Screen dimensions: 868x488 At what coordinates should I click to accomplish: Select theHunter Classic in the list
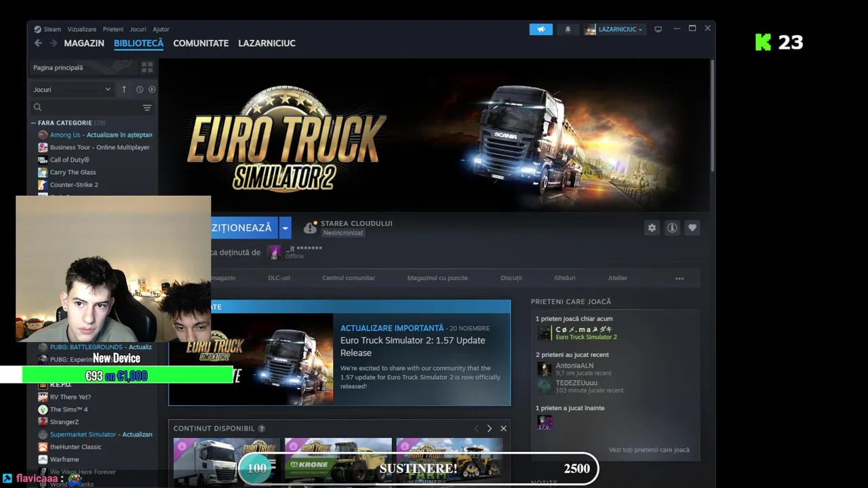point(75,447)
